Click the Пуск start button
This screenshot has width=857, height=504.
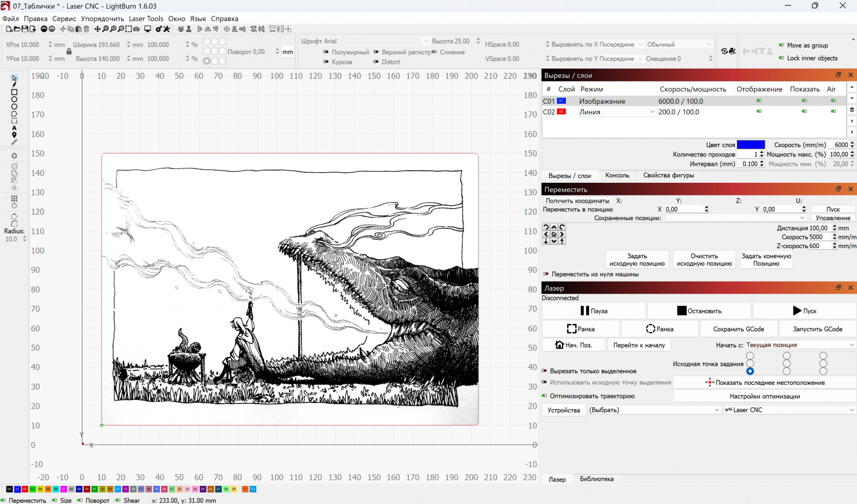[804, 311]
